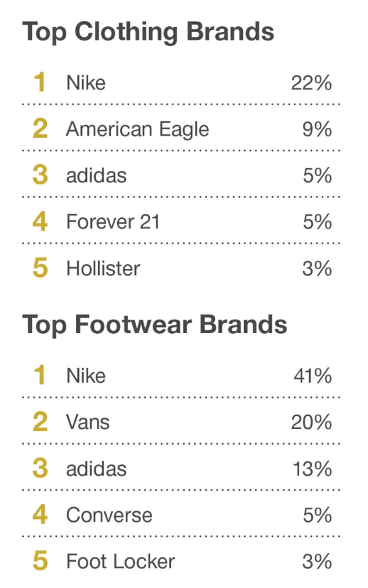Screen dimensions: 368x588
Task: Click the gold rank 5 beside Foot Locker
Action: 40,562
